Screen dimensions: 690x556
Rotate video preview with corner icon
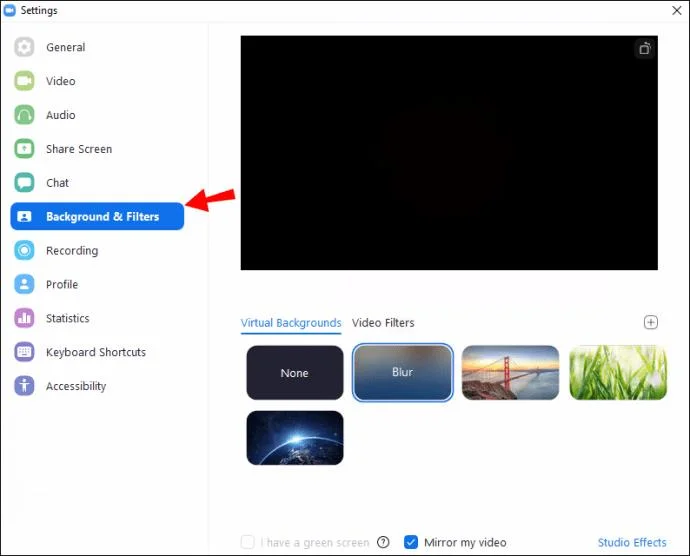click(645, 48)
